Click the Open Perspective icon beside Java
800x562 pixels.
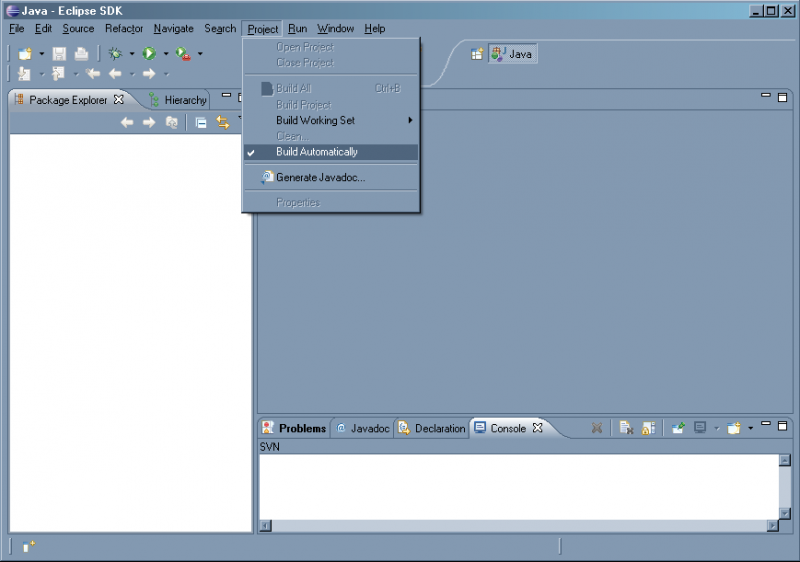[x=477, y=54]
